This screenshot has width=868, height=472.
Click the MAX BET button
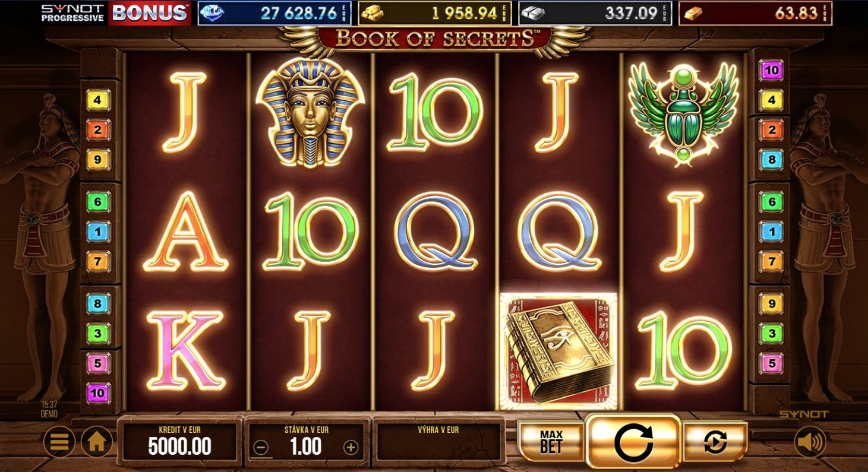click(x=551, y=442)
